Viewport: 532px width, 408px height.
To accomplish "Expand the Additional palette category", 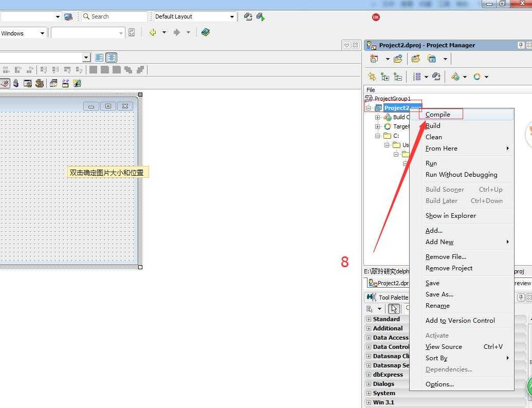I will (x=369, y=328).
